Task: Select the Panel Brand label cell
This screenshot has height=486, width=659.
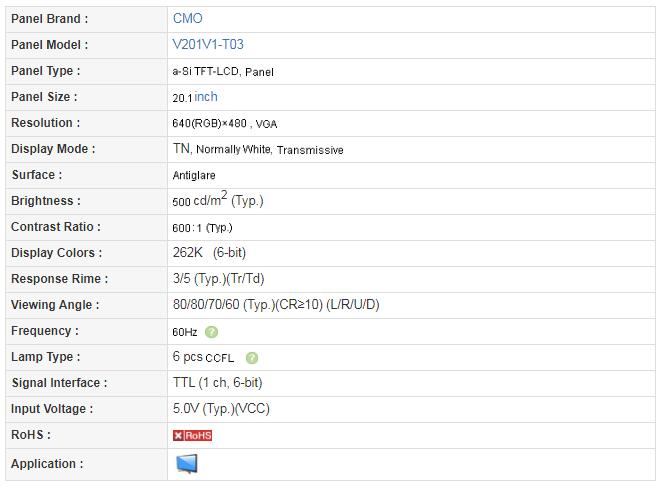Action: click(x=87, y=19)
